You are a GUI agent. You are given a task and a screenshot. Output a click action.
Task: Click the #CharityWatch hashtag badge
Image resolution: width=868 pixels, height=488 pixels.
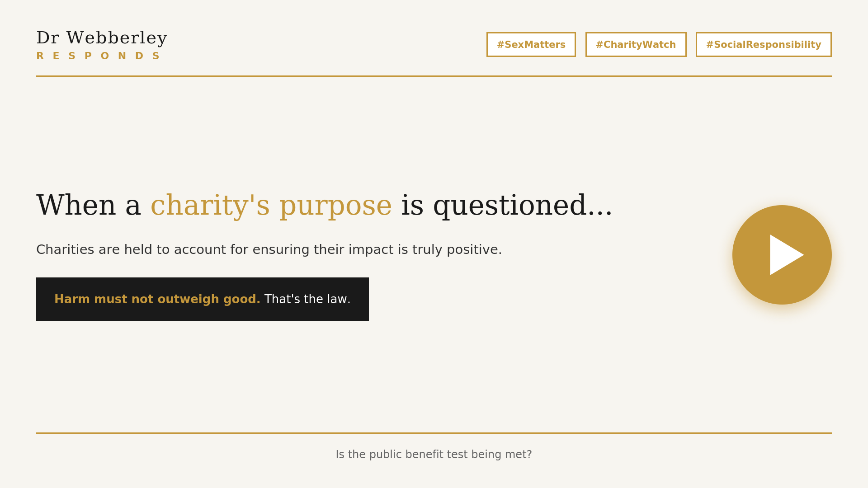636,44
